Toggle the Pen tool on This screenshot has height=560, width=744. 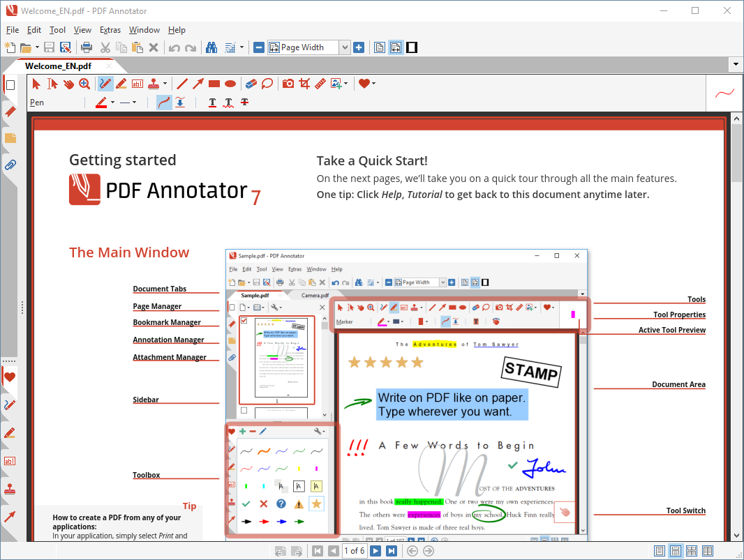tap(105, 84)
